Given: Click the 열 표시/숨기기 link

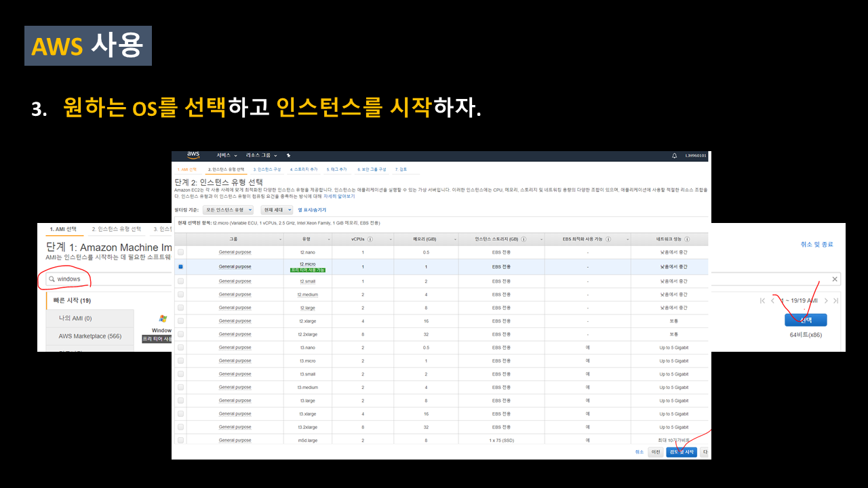Looking at the screenshot, I should (312, 210).
